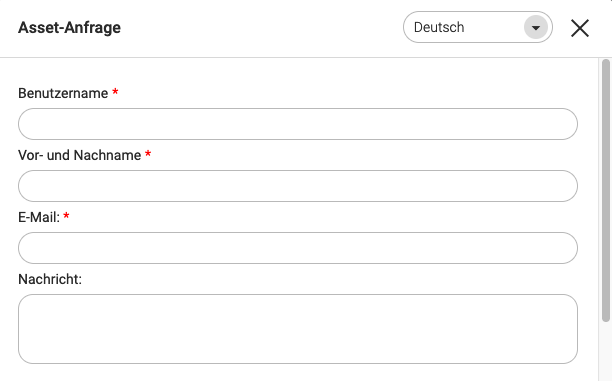Click the red asterisk beside Benutzername

pos(115,92)
